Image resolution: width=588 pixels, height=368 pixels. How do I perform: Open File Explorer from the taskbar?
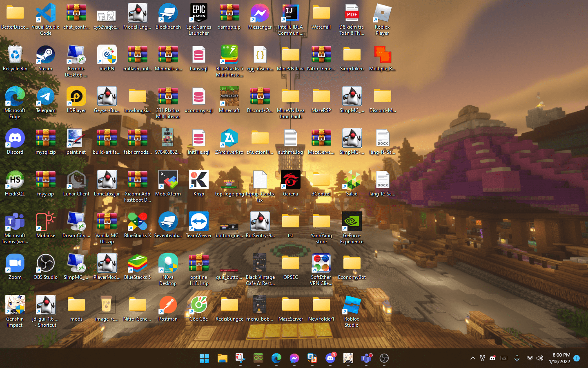pos(222,359)
